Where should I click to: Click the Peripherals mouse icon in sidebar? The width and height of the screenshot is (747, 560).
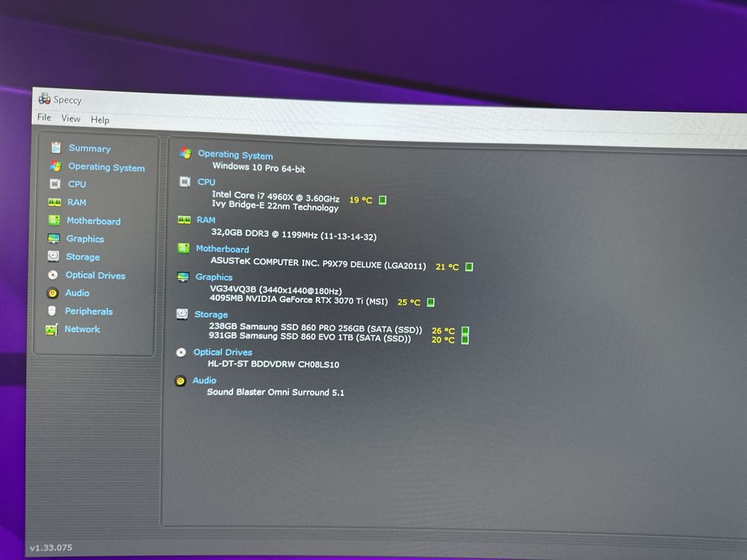(x=52, y=311)
